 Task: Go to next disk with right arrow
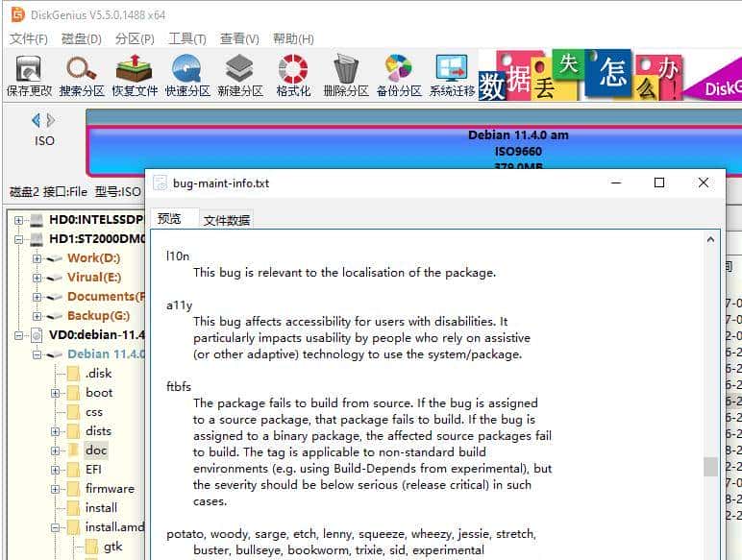tap(51, 121)
